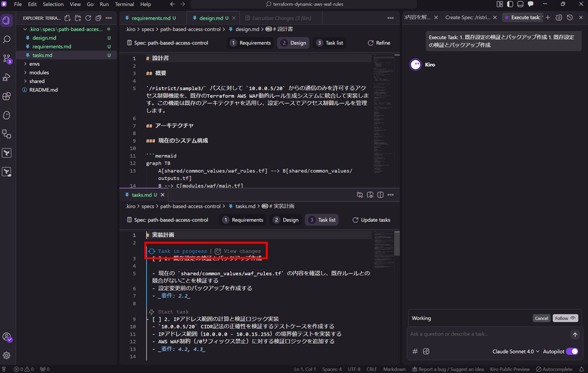Expand the envs folder
Screen dimensions: 588x373
click(x=34, y=64)
